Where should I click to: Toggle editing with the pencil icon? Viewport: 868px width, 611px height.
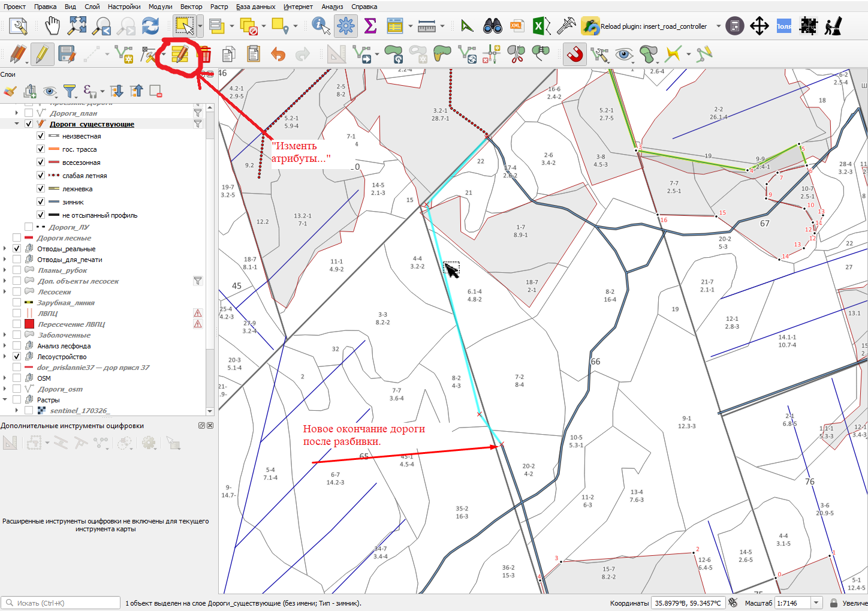[x=41, y=55]
